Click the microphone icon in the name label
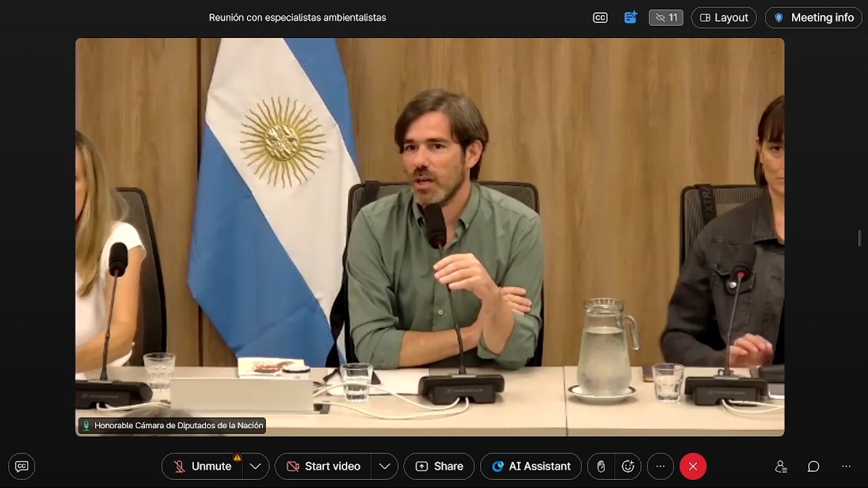Screen dimensions: 868x488 click(x=86, y=426)
